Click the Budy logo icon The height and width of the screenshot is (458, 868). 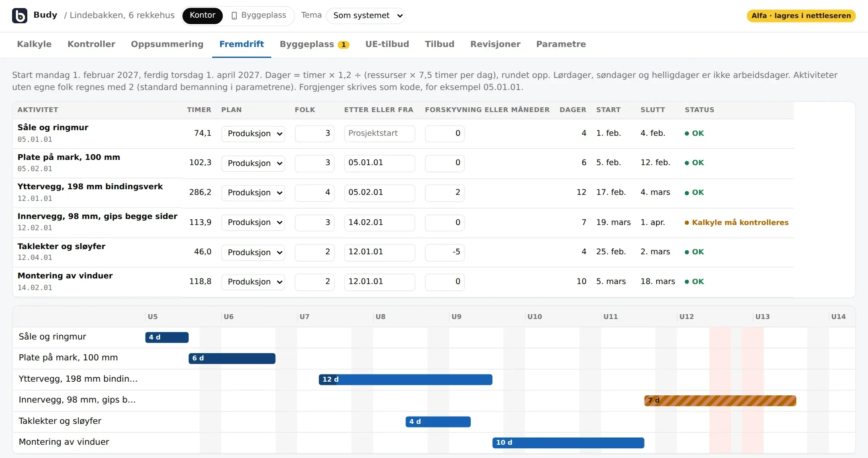coord(20,16)
